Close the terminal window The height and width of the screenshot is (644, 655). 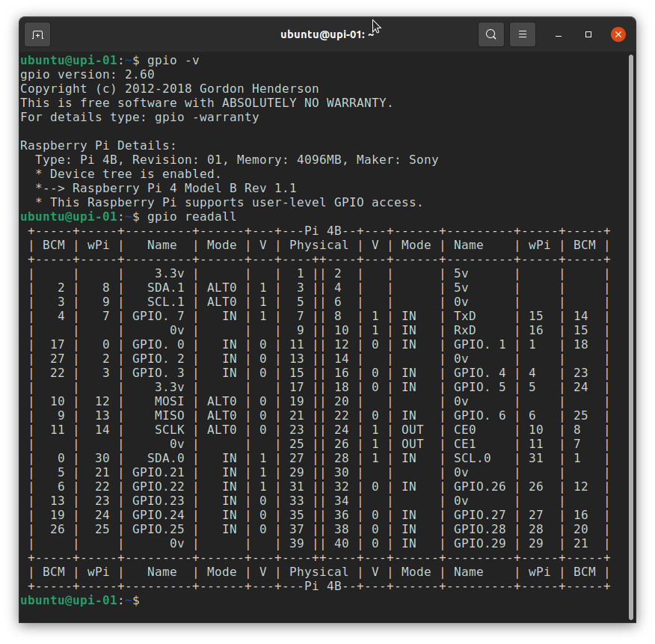click(x=618, y=34)
